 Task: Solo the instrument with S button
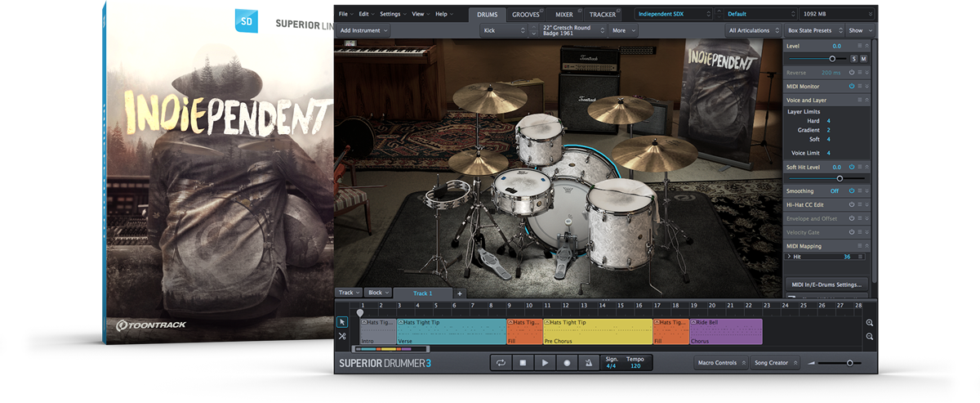854,59
